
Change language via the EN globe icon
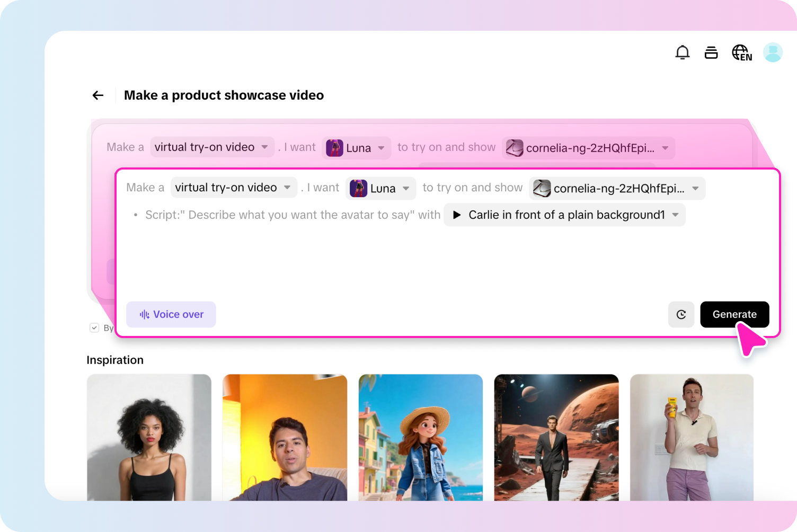pyautogui.click(x=740, y=52)
